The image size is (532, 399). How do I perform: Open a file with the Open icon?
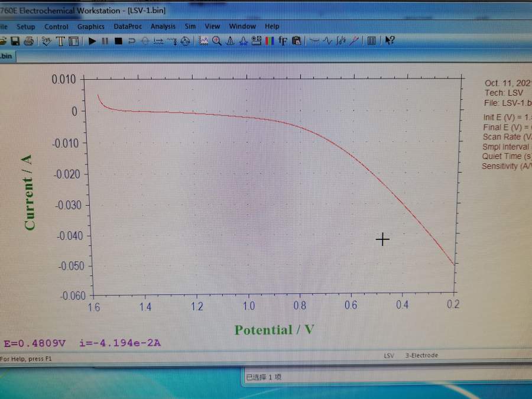pyautogui.click(x=3, y=41)
